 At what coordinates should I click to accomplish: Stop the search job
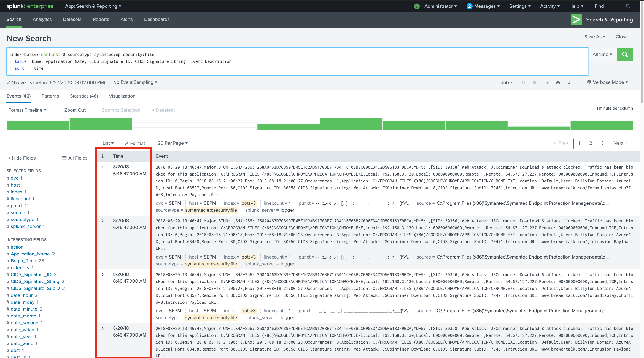coord(534,82)
